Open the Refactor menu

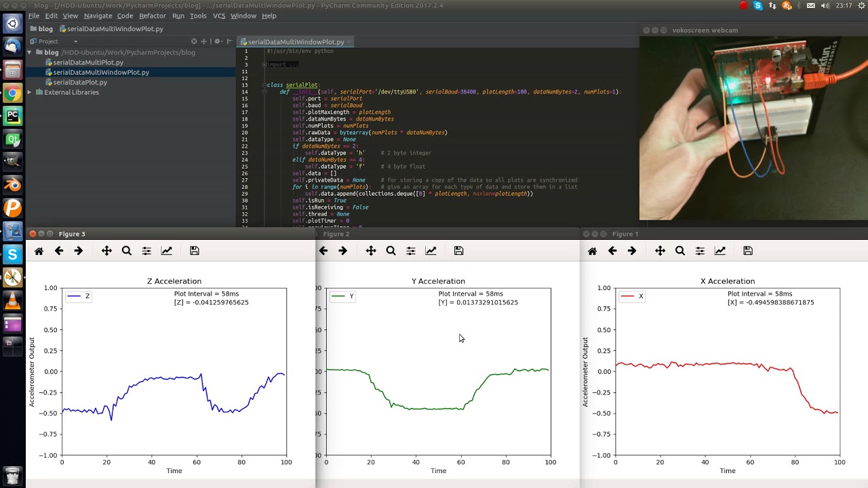(152, 16)
